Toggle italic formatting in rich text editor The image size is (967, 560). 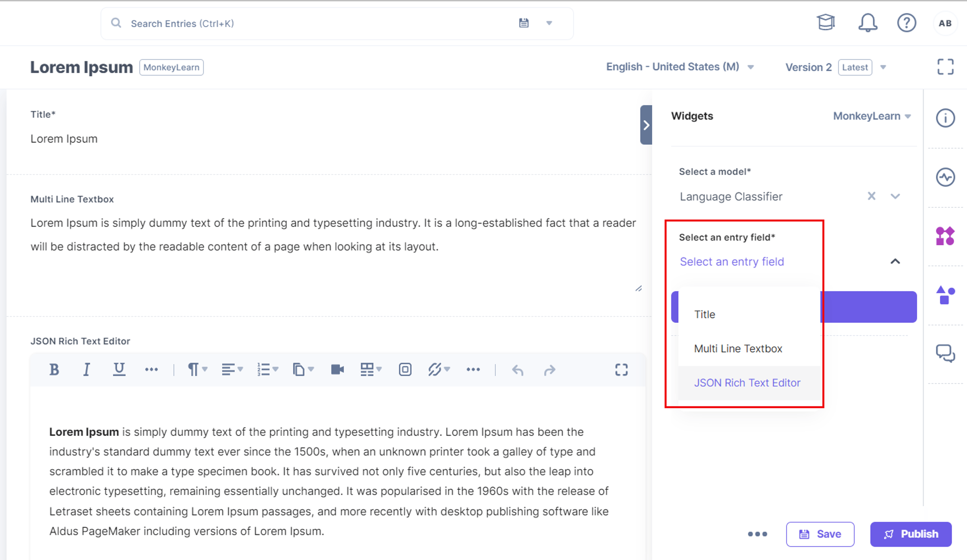click(87, 370)
